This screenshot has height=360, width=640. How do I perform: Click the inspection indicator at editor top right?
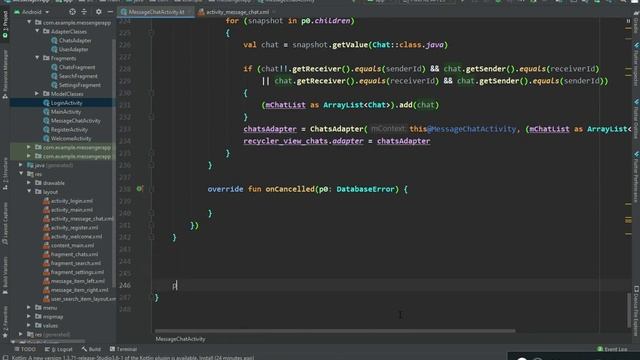(628, 21)
